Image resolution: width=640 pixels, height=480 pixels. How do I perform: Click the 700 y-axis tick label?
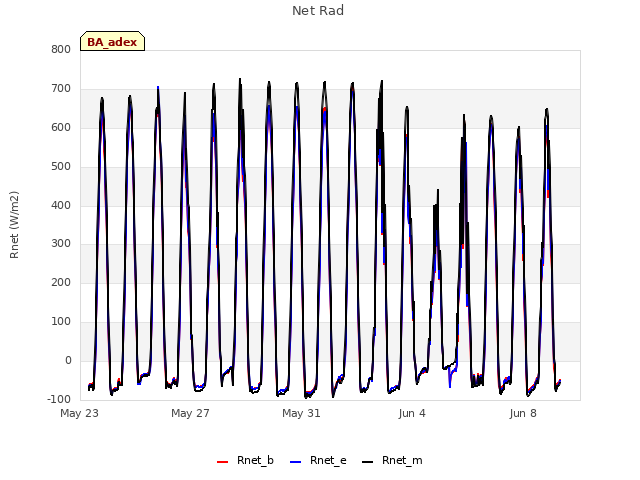tap(61, 88)
